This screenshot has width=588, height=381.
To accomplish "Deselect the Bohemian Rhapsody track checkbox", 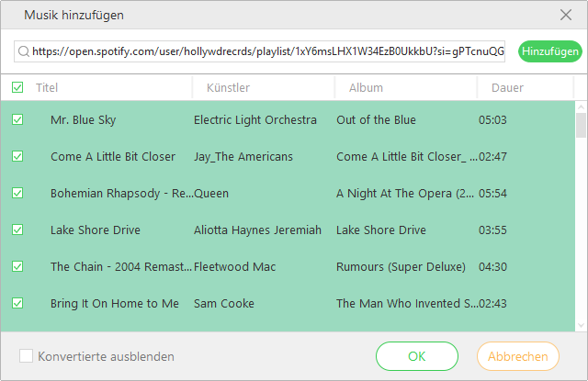I will click(17, 194).
